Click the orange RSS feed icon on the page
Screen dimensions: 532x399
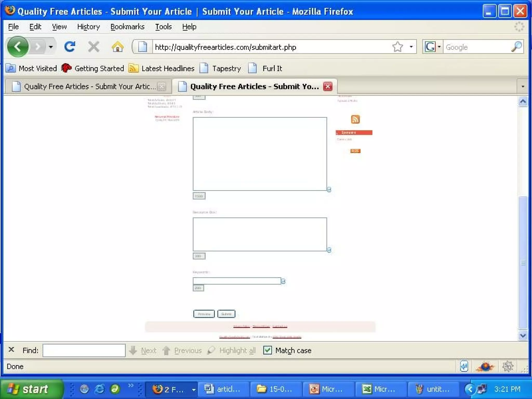(x=355, y=119)
